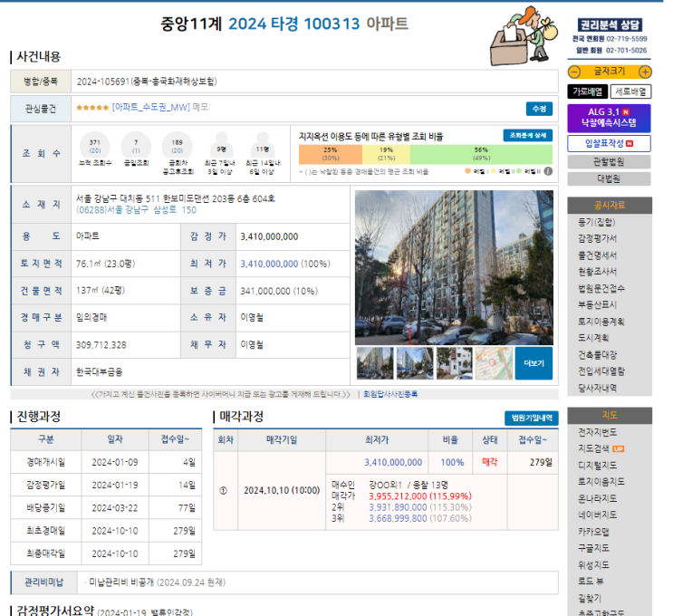Open 등기(집합) document
Image resolution: width=673 pixels, height=616 pixels.
point(596,222)
